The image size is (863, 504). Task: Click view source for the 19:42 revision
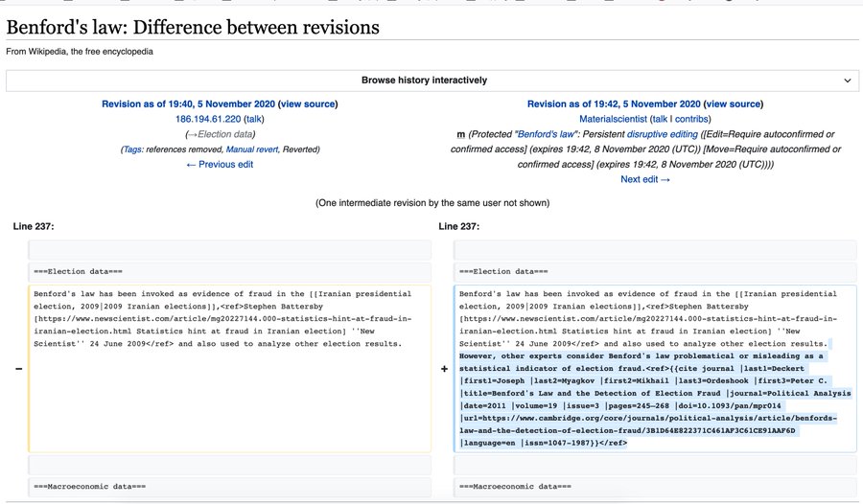click(731, 103)
